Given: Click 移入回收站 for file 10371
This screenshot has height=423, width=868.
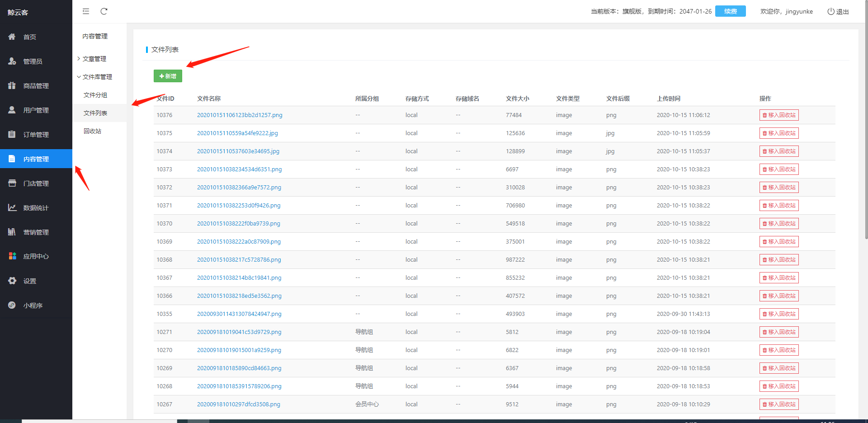Looking at the screenshot, I should click(x=779, y=206).
